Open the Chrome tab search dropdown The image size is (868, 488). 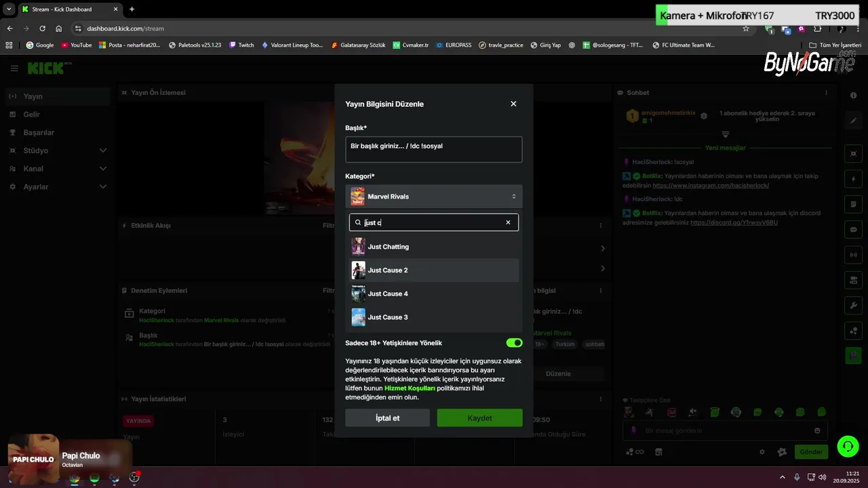pyautogui.click(x=9, y=9)
